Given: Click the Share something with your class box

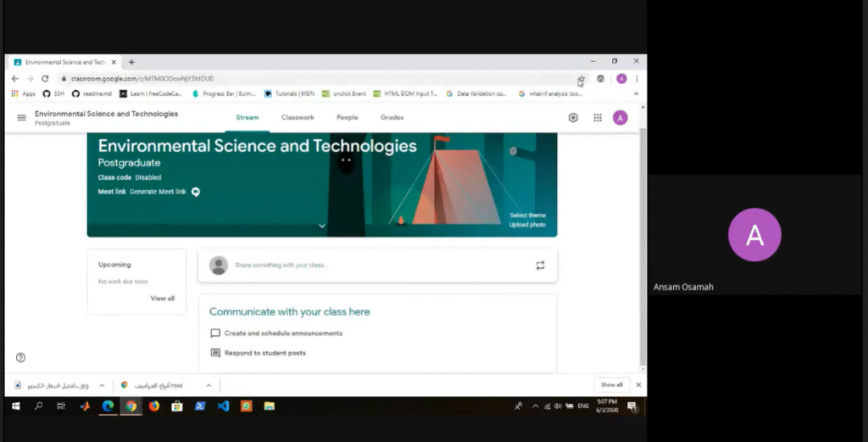Looking at the screenshot, I should [x=373, y=266].
